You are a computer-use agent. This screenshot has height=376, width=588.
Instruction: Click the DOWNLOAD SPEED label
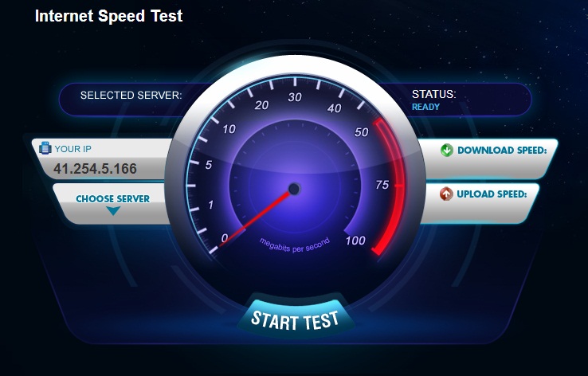tap(502, 151)
